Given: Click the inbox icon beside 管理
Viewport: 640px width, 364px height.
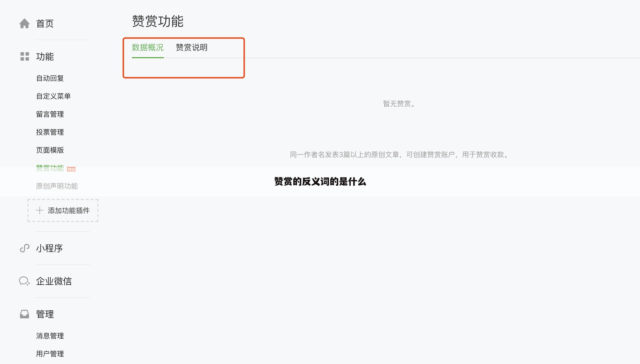Looking at the screenshot, I should 24,314.
